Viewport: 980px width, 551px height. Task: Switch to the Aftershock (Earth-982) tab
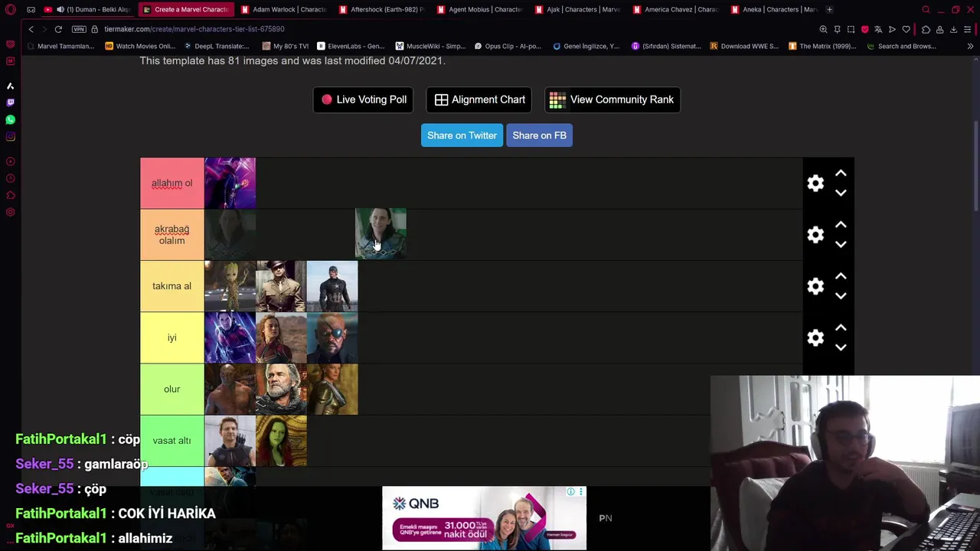coord(381,9)
